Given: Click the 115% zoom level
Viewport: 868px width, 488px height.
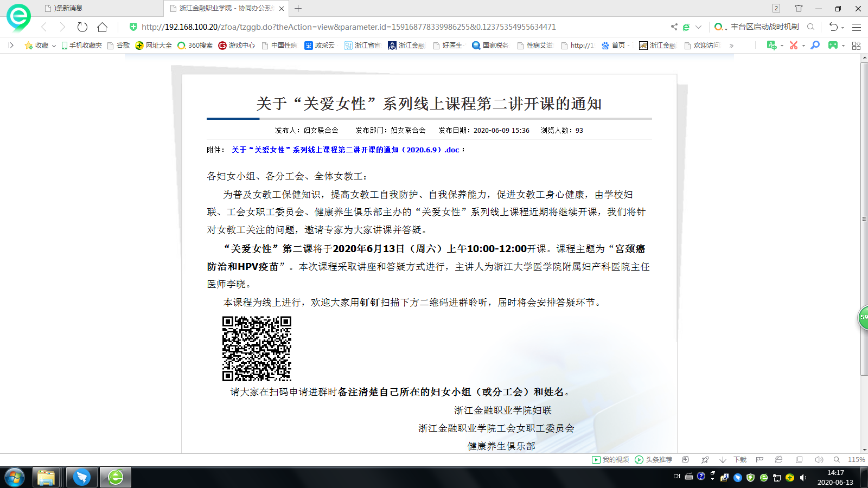Looking at the screenshot, I should point(857,460).
